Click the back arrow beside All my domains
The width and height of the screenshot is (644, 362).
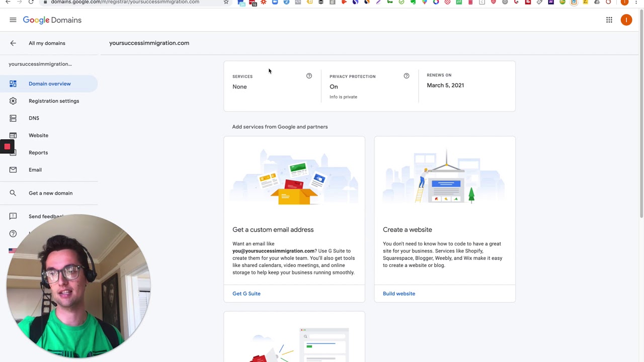13,43
